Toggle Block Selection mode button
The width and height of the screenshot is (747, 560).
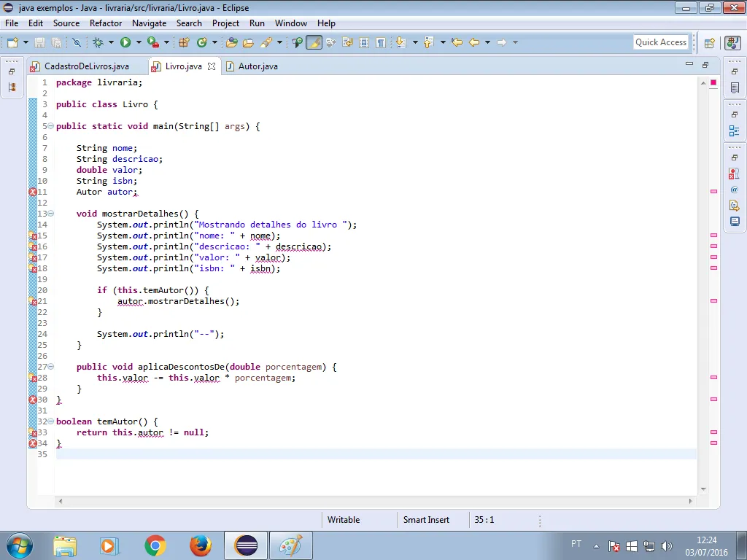tap(364, 43)
